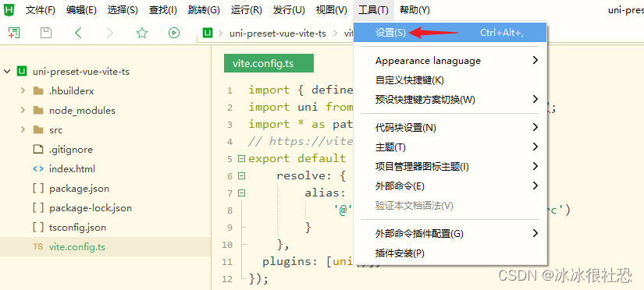Click the tsconfig.json bracket icon

[x=38, y=227]
